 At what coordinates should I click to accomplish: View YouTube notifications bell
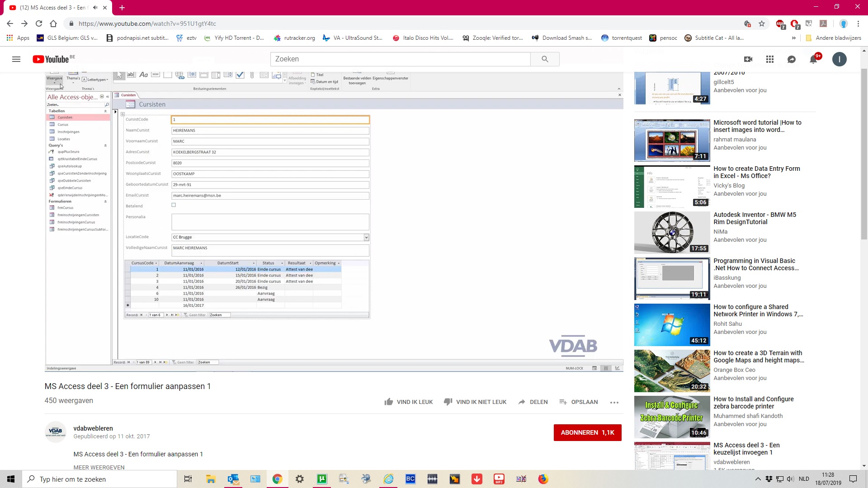[814, 59]
